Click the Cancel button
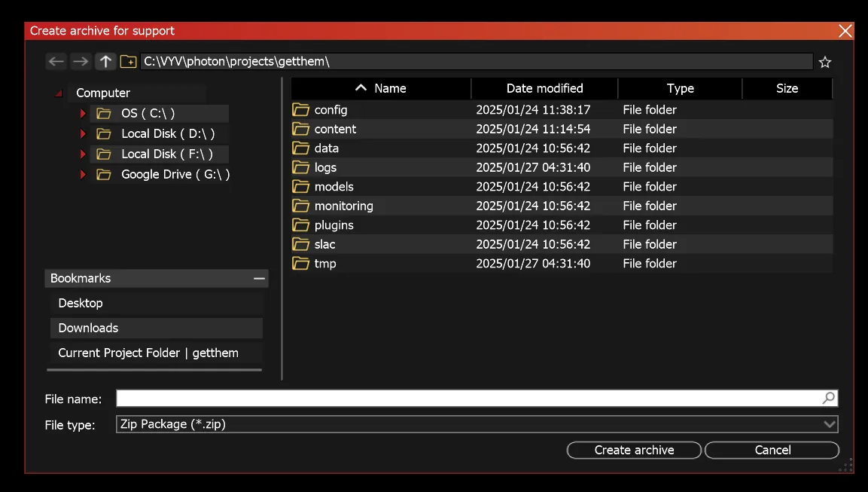Screen dimensions: 868x492 [x=772, y=450]
